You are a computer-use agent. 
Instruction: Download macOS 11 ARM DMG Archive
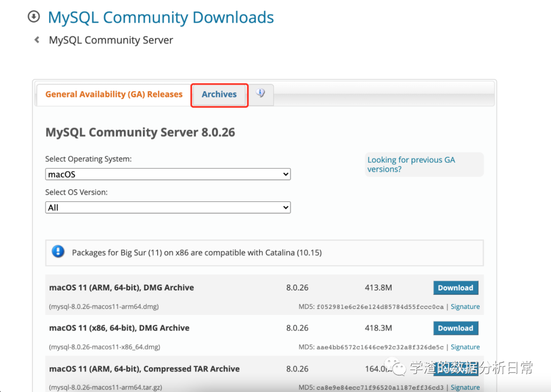click(x=456, y=288)
